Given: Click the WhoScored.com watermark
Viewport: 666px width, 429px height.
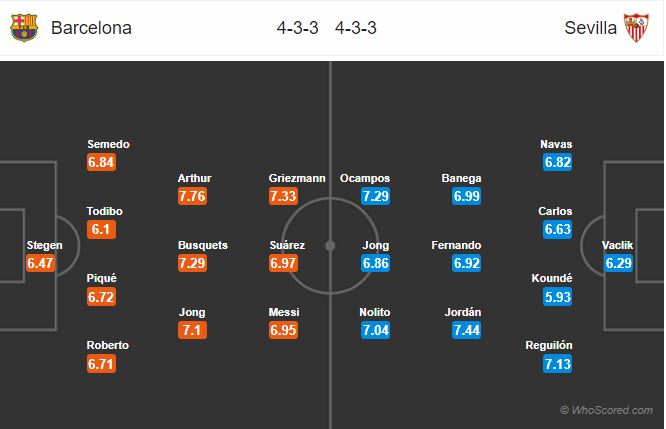Looking at the screenshot, I should 607,411.
